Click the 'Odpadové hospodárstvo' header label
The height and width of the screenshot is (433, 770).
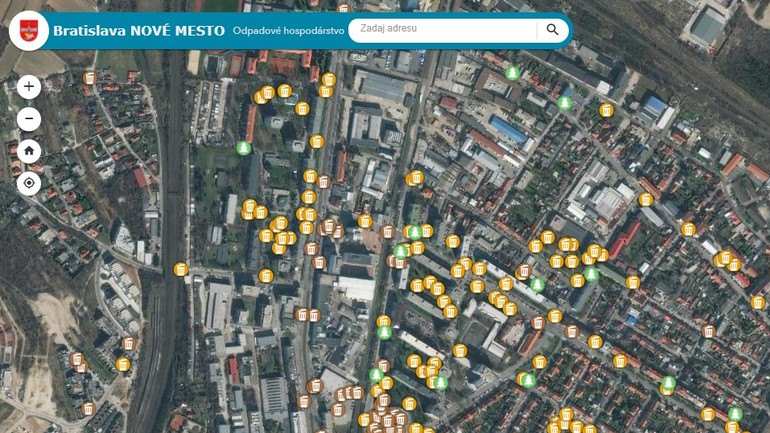tap(288, 31)
